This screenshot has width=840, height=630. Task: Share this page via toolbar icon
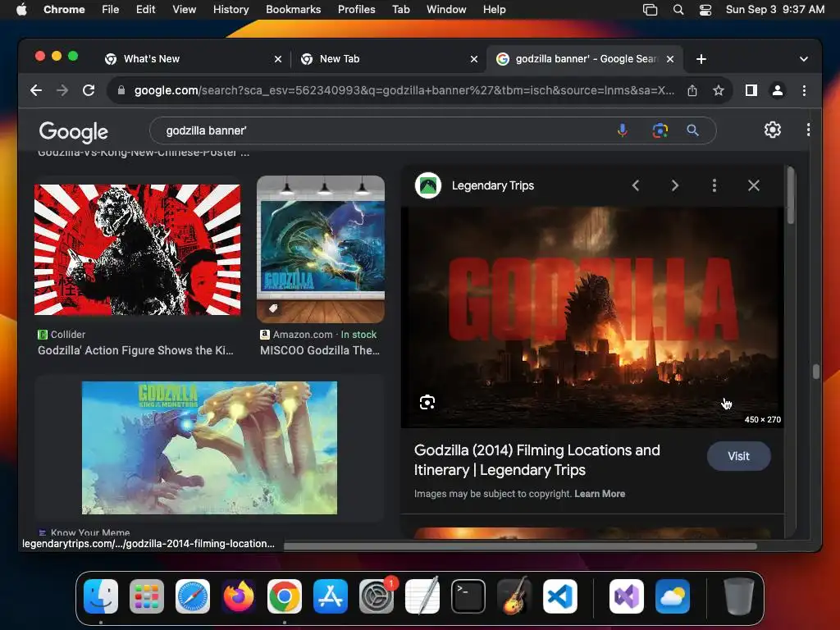coord(692,90)
